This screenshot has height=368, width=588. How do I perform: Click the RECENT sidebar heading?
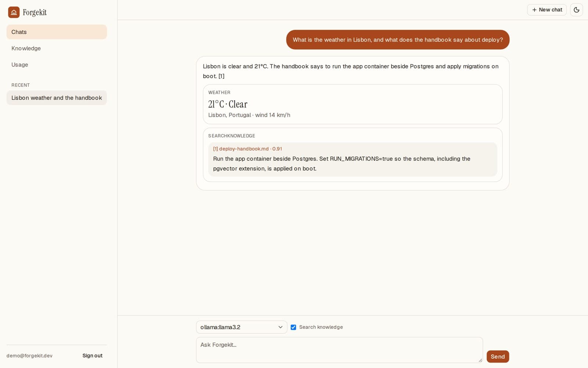[x=21, y=85]
